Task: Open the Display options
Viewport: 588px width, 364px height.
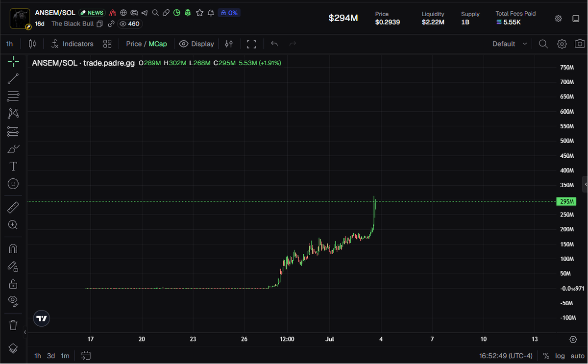Action: point(196,44)
